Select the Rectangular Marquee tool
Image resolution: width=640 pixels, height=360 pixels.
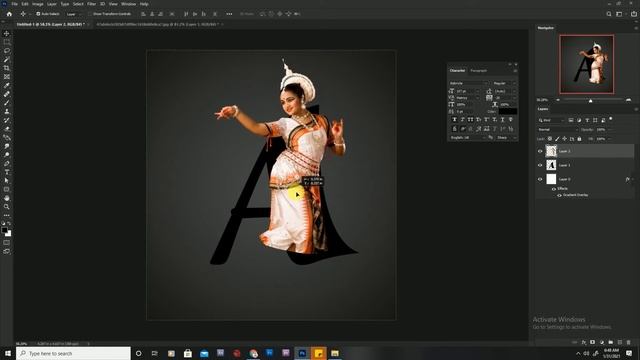coord(7,42)
